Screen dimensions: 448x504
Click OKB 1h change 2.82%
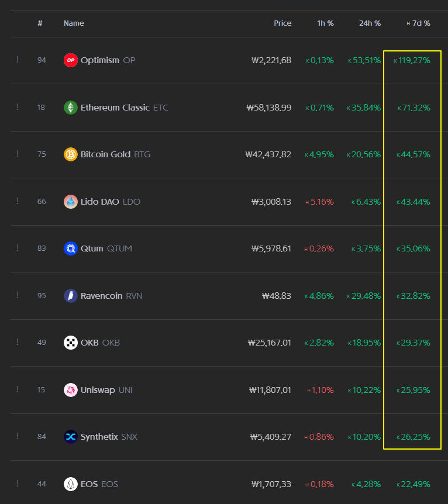tap(319, 343)
